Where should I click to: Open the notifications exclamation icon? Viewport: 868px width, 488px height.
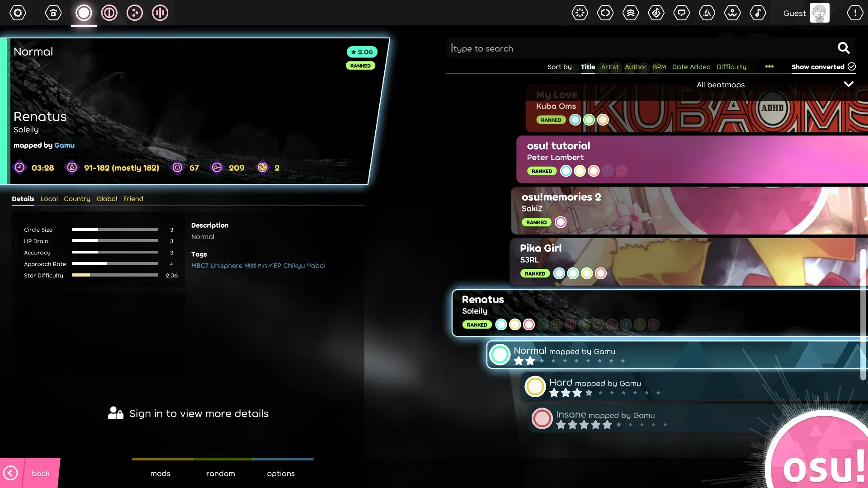coord(854,13)
